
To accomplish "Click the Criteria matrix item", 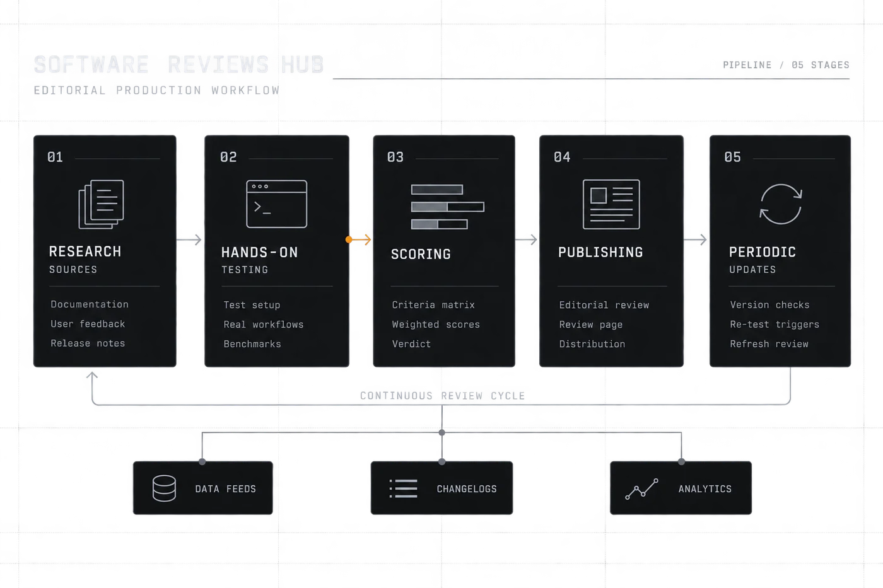I will (x=433, y=305).
